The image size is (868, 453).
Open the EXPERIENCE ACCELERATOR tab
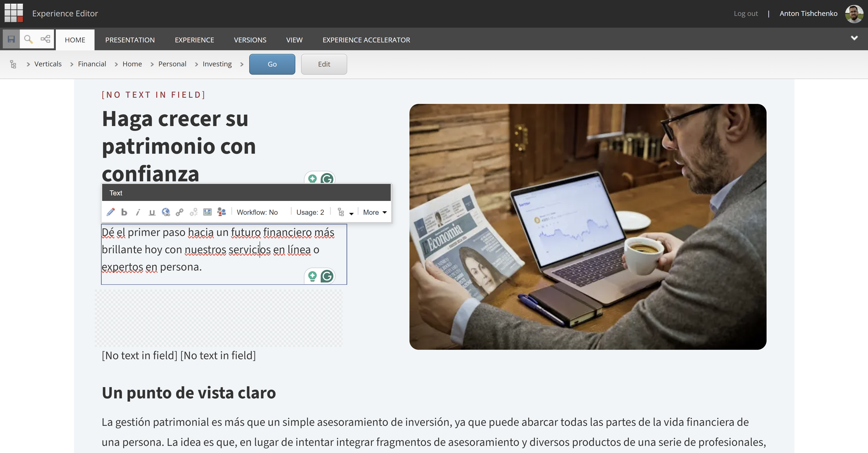click(x=366, y=40)
